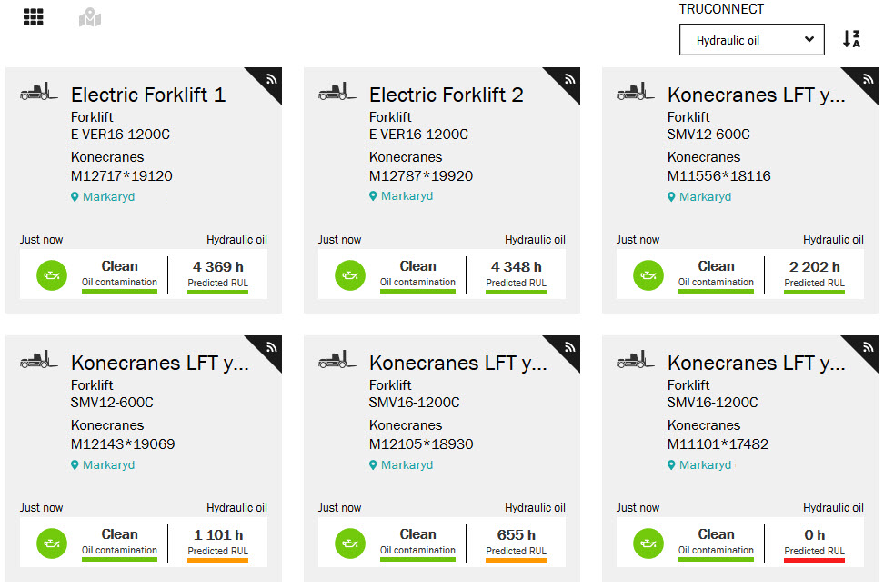This screenshot has height=588, width=884.
Task: Click red RUL status bar under 0 h
Action: pyautogui.click(x=814, y=560)
